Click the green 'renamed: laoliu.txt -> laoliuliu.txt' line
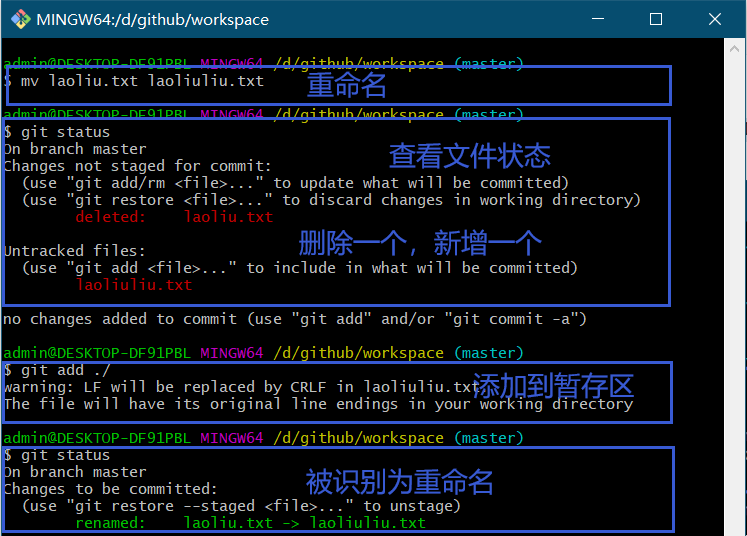747x536 pixels. click(251, 523)
